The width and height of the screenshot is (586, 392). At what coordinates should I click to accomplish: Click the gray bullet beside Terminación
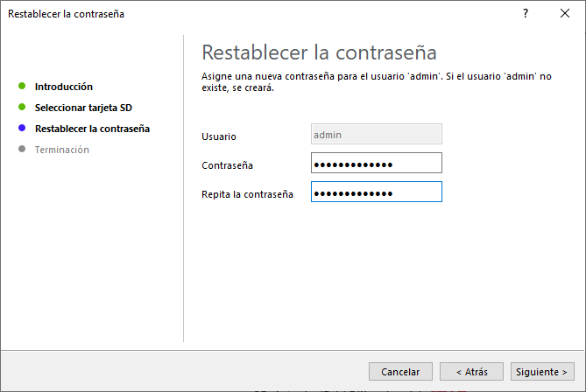[22, 150]
